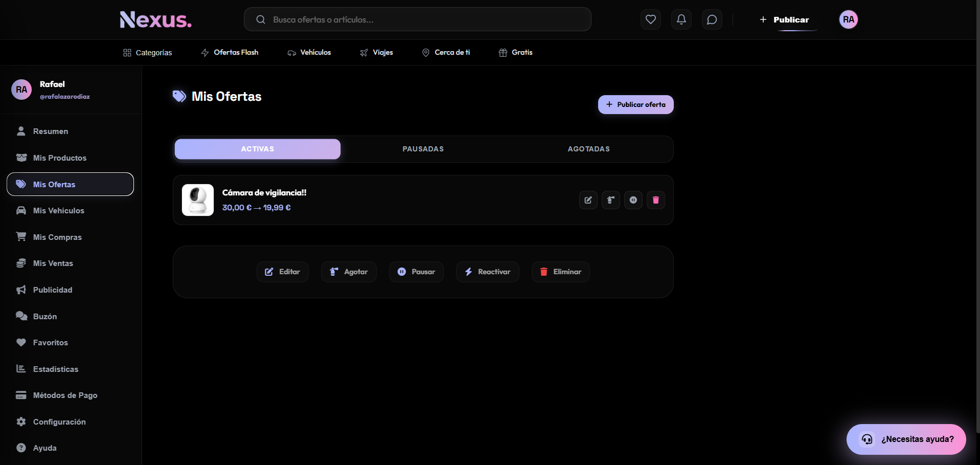Click the @rafalazarodiaz username
Viewport: 980px width, 465px height.
[x=65, y=97]
